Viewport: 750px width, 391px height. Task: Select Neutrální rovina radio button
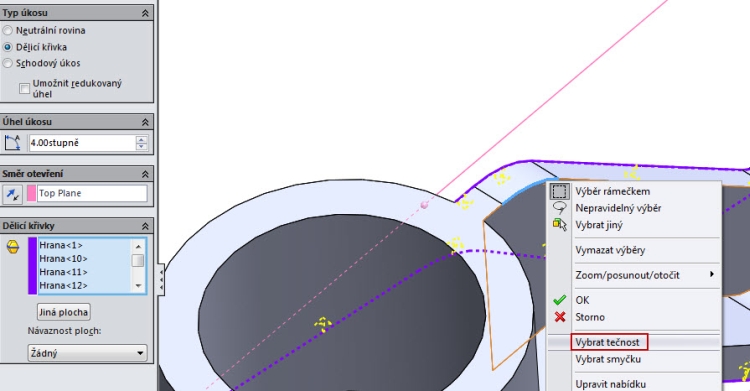click(x=8, y=31)
